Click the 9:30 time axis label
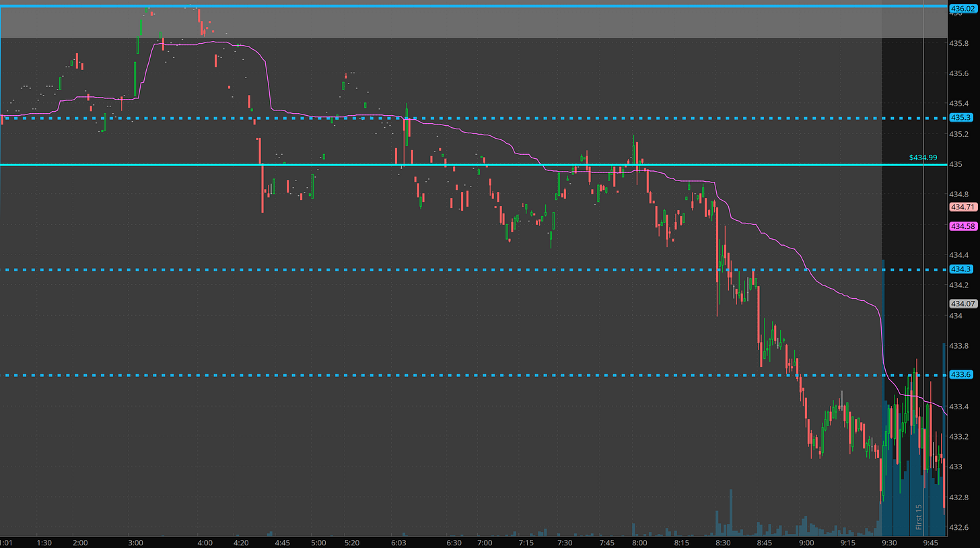This screenshot has width=980, height=548. pyautogui.click(x=889, y=542)
